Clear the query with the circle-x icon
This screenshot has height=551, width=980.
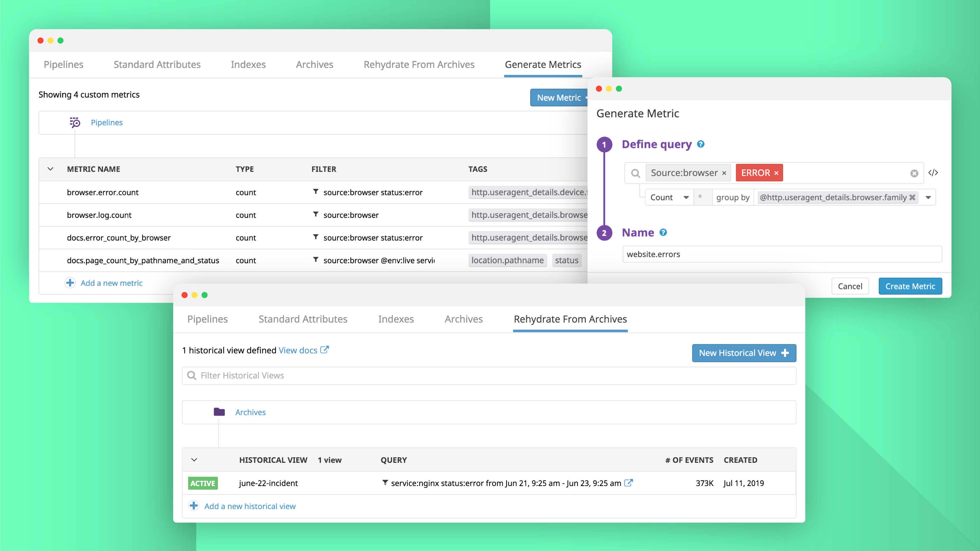tap(914, 173)
